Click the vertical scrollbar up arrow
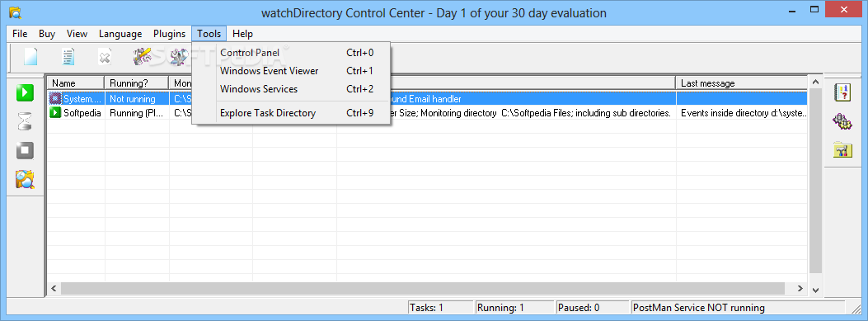Screen dimensions: 868x321 point(815,82)
